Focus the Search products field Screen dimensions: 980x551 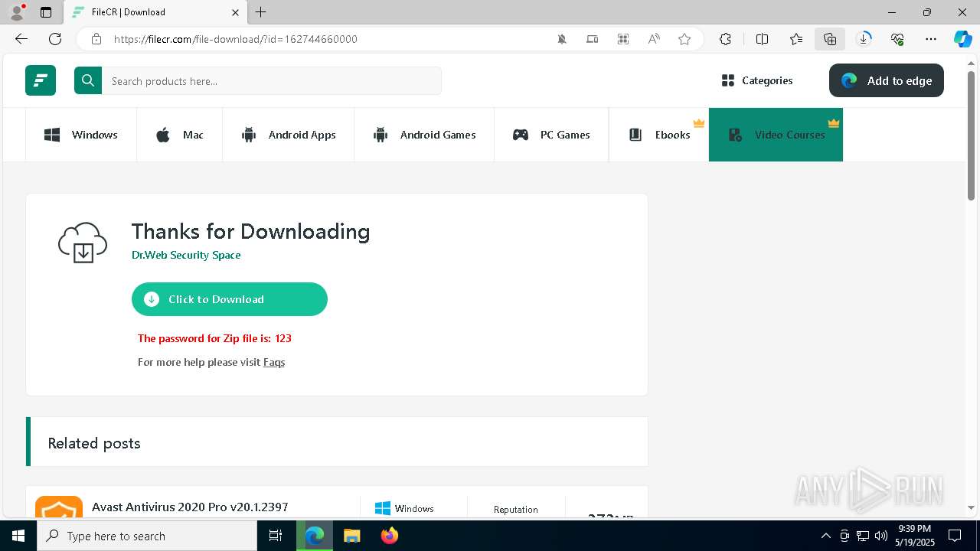click(x=272, y=80)
